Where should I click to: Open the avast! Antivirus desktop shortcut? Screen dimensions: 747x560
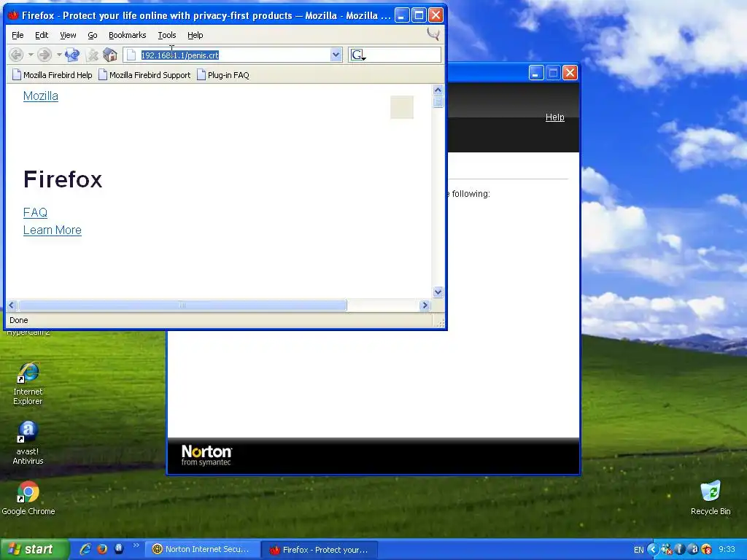point(28,443)
